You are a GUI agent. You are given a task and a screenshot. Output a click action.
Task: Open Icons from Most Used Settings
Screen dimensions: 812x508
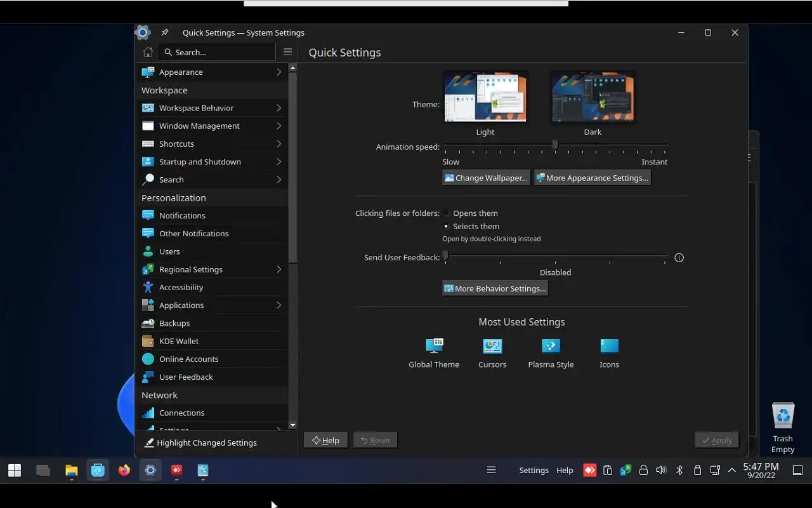pos(609,352)
